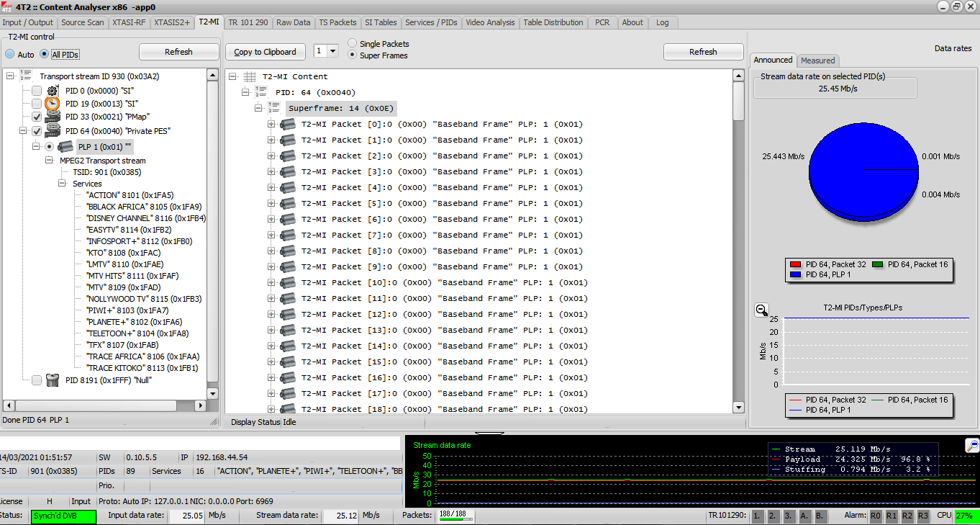This screenshot has width=980, height=525.
Task: Click the list icon beside Transport stream ID 930
Action: point(26,76)
